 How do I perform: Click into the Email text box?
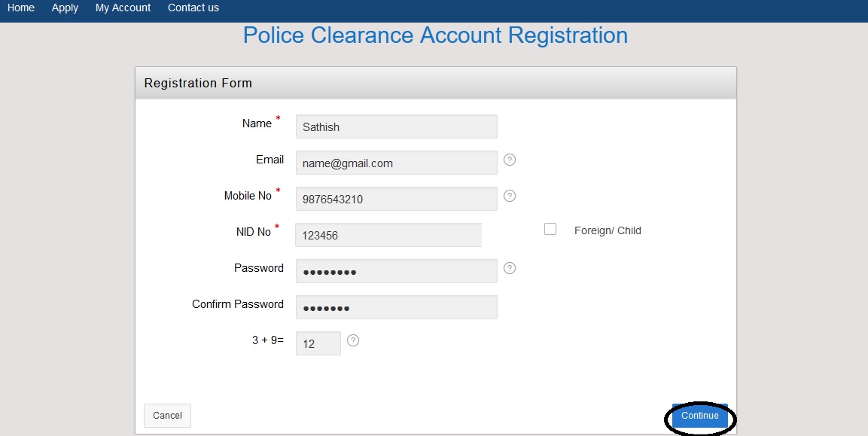click(396, 163)
